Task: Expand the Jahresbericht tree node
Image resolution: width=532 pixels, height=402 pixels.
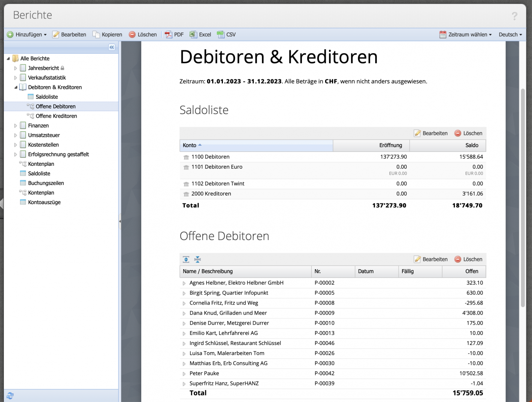Action: coord(15,68)
